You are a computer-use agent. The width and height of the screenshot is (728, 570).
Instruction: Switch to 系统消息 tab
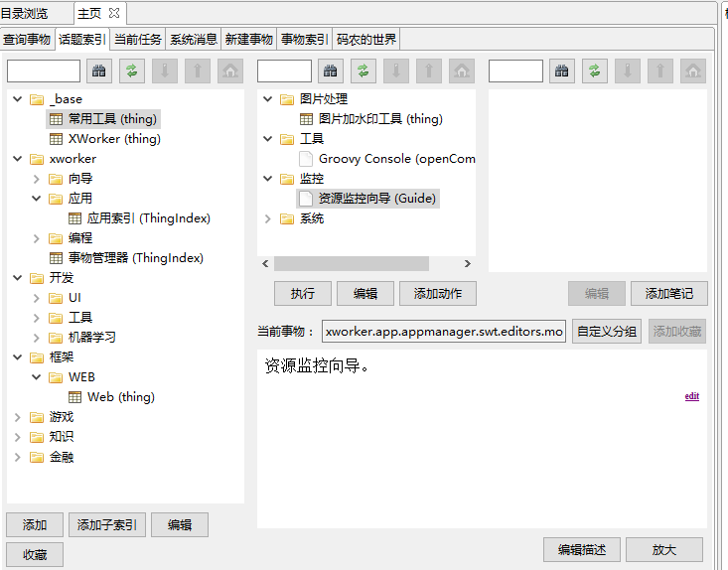[194, 39]
